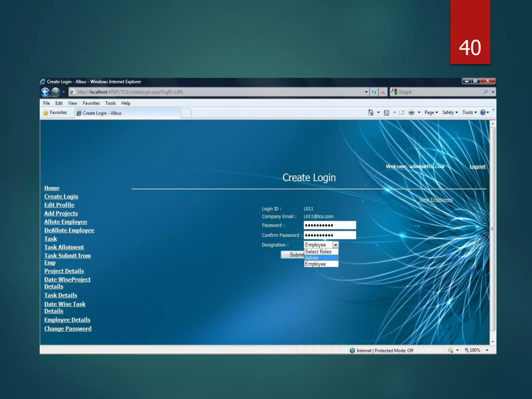Click the Logout link
This screenshot has height=399, width=532.
pyautogui.click(x=477, y=167)
